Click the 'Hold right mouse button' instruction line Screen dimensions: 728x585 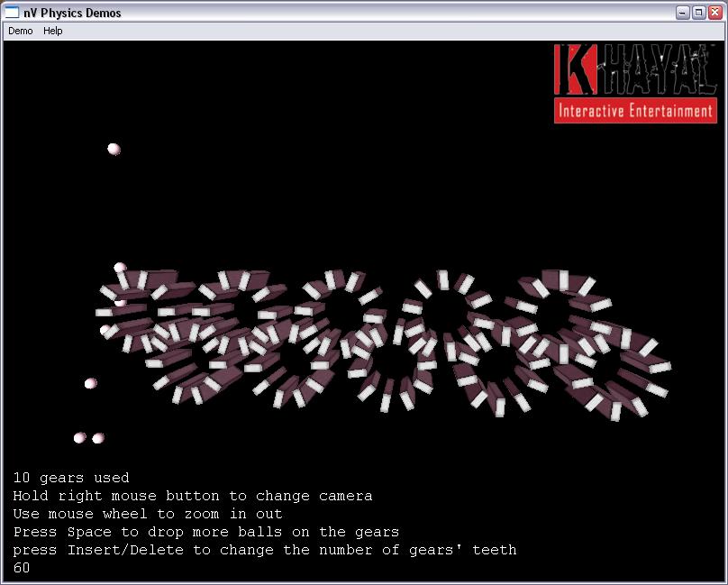click(192, 496)
